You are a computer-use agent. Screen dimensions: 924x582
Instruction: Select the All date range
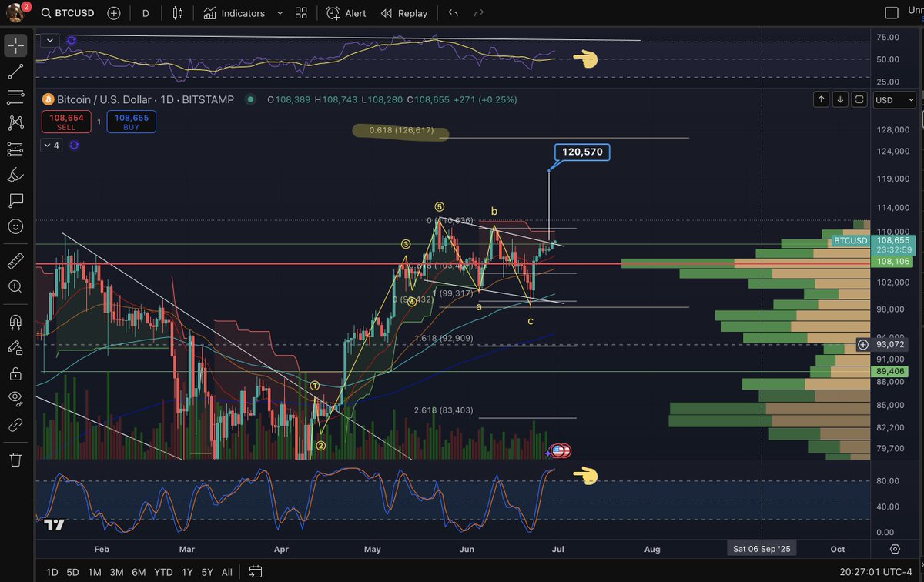point(227,571)
